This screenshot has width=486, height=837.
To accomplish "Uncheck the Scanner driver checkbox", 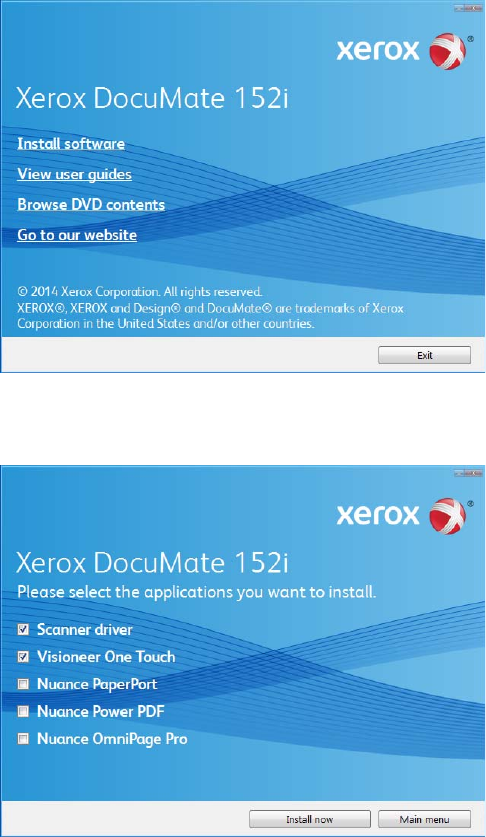I will (x=23, y=629).
